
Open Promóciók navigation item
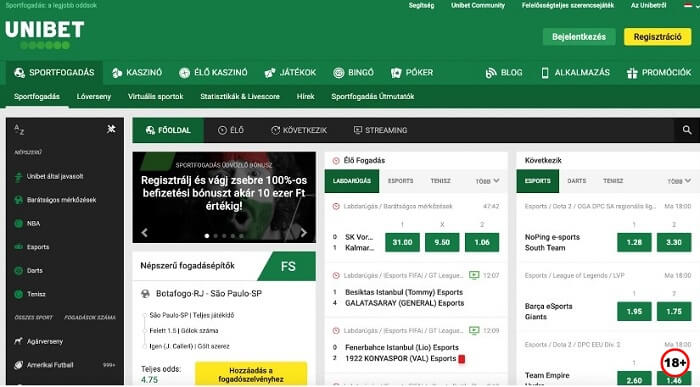[x=658, y=72]
